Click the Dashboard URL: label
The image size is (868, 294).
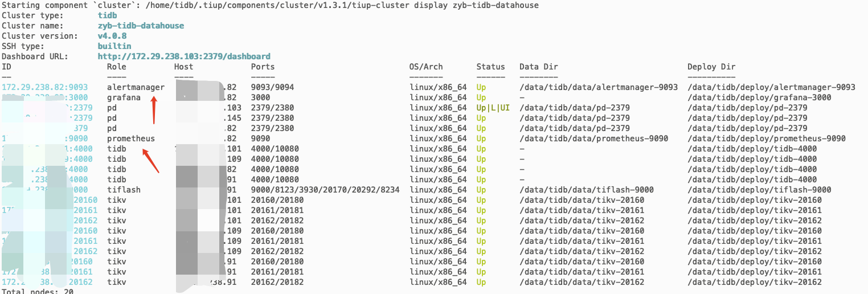[35, 56]
